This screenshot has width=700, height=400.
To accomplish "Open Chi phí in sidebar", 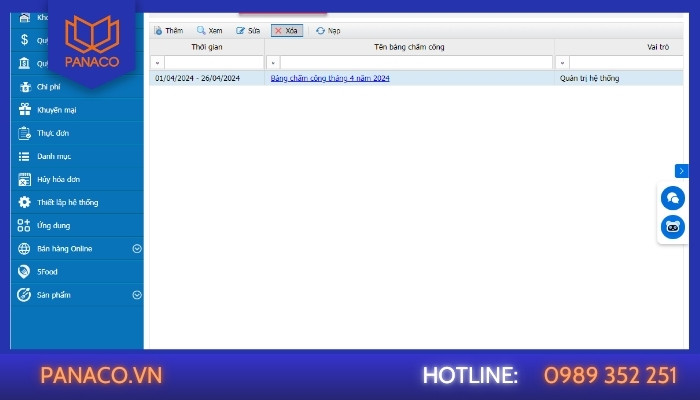I will (x=77, y=87).
